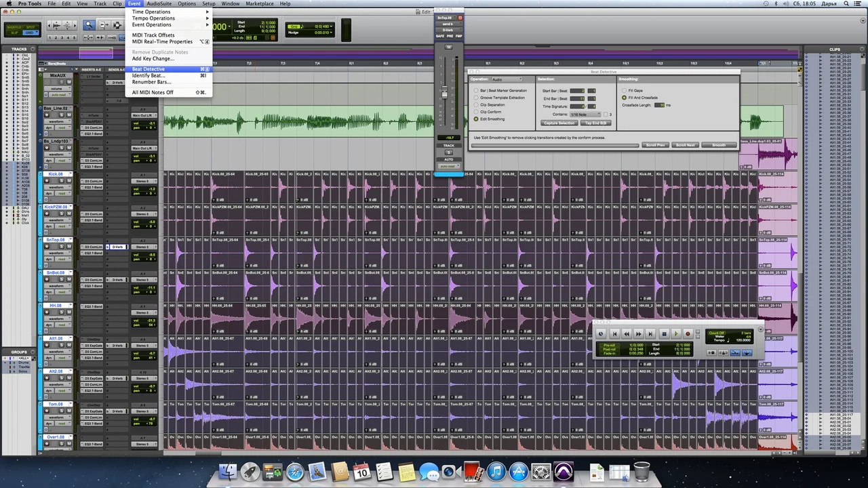Open the Contains 1/16 Note dropdown
This screenshot has height=488, width=868.
585,115
